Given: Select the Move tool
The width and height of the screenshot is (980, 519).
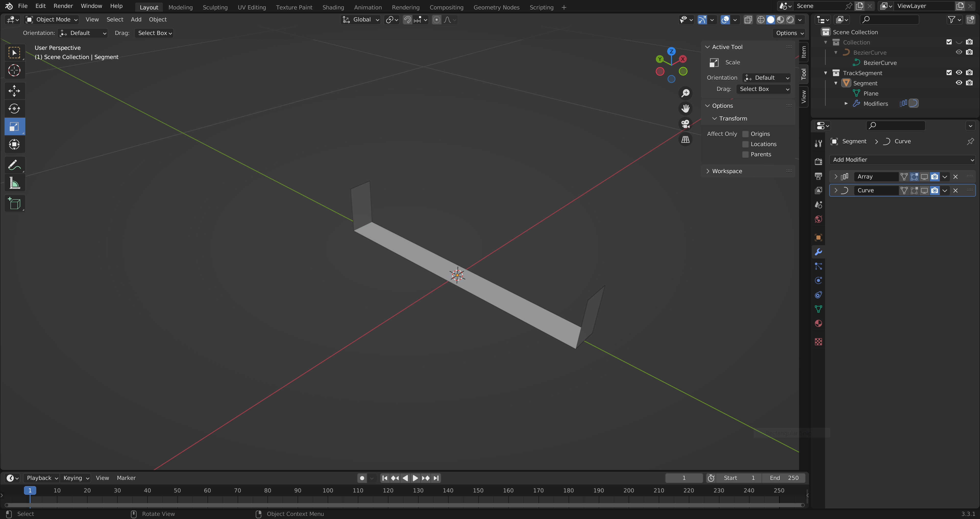Looking at the screenshot, I should click(15, 91).
